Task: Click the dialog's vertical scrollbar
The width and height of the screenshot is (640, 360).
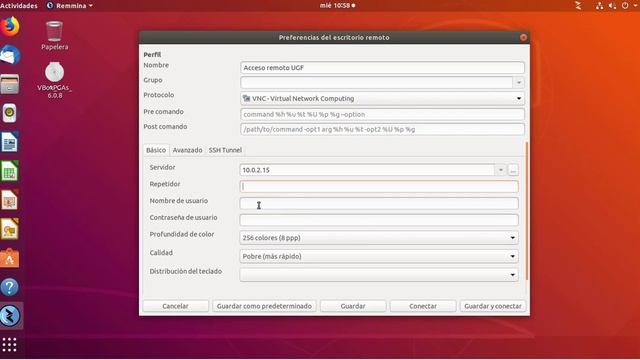Action: (527, 211)
